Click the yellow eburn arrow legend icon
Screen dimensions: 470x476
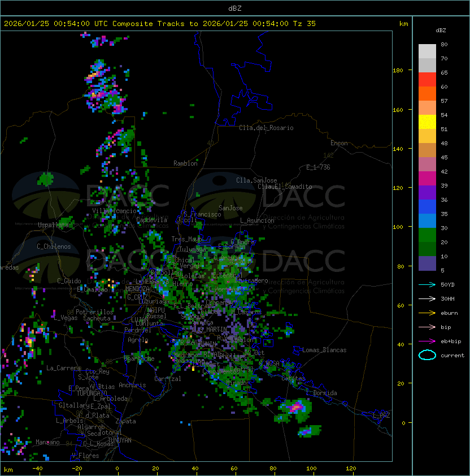[x=427, y=313]
